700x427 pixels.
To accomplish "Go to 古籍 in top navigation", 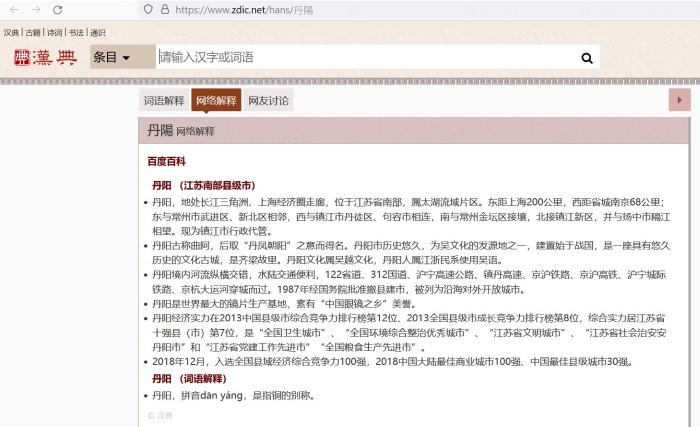I will pyautogui.click(x=33, y=33).
